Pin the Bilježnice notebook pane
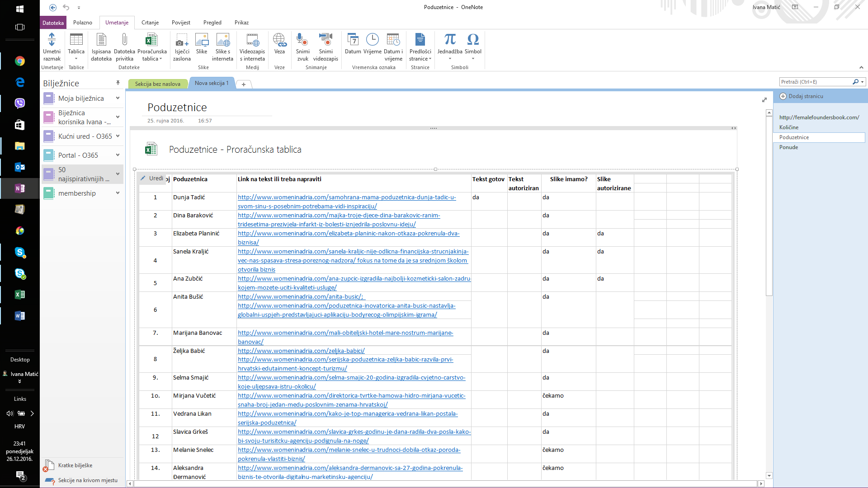 pos(118,83)
